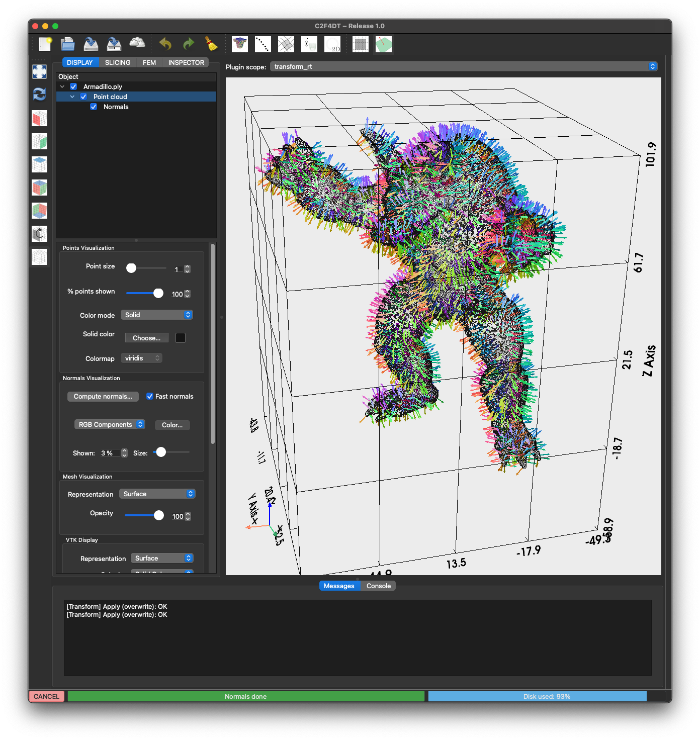The image size is (700, 740).
Task: Click the Compute normals button
Action: pyautogui.click(x=103, y=396)
